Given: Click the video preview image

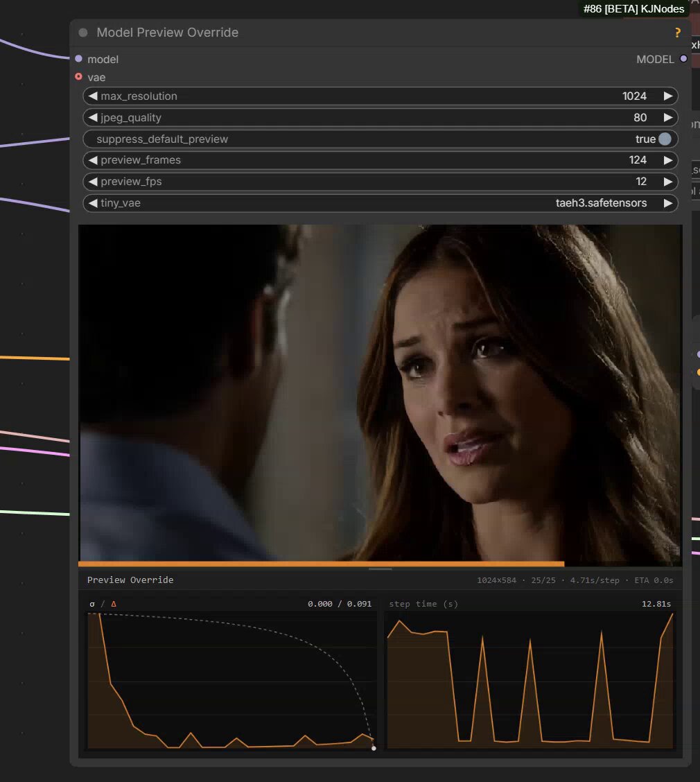Looking at the screenshot, I should (380, 393).
